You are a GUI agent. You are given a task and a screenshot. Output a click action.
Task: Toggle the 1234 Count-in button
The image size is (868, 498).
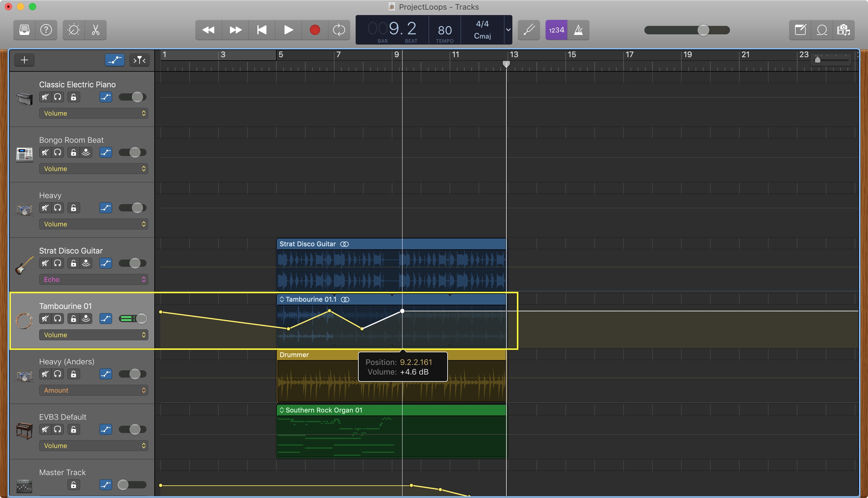557,30
